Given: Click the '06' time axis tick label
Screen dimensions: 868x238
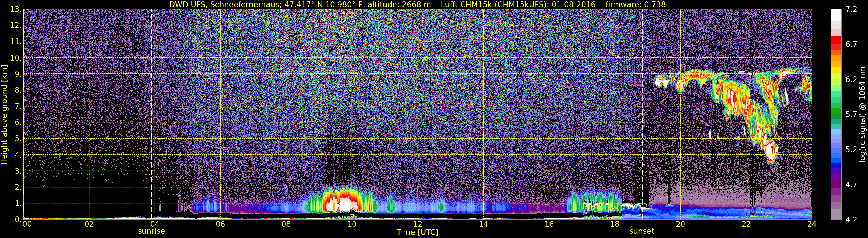Looking at the screenshot, I should click(x=220, y=224).
